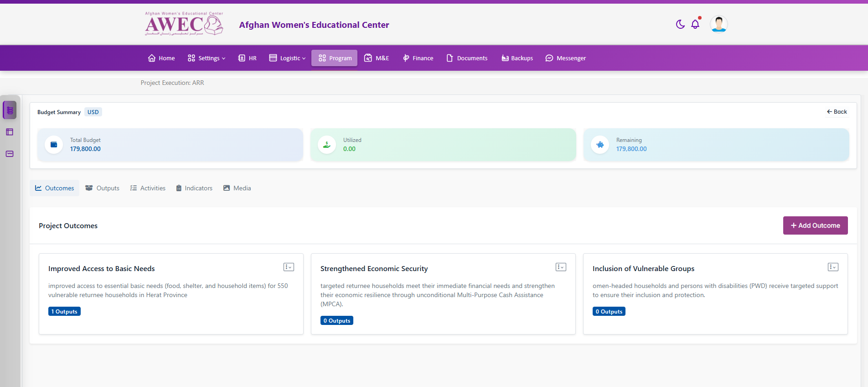Expand the Logistic dropdown menu
This screenshot has width=868, height=387.
point(288,58)
